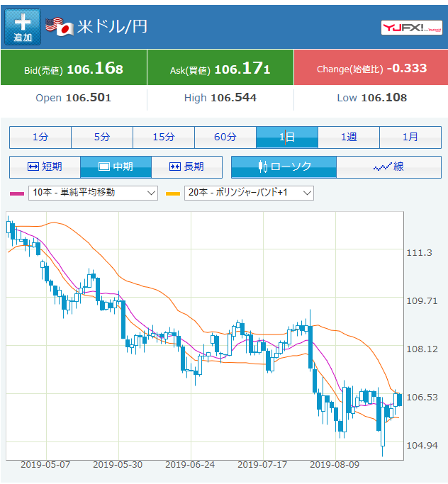Screen dimensions: 448x484
Task: Click the green Bid(売値) 106.168 button
Action: [x=74, y=68]
